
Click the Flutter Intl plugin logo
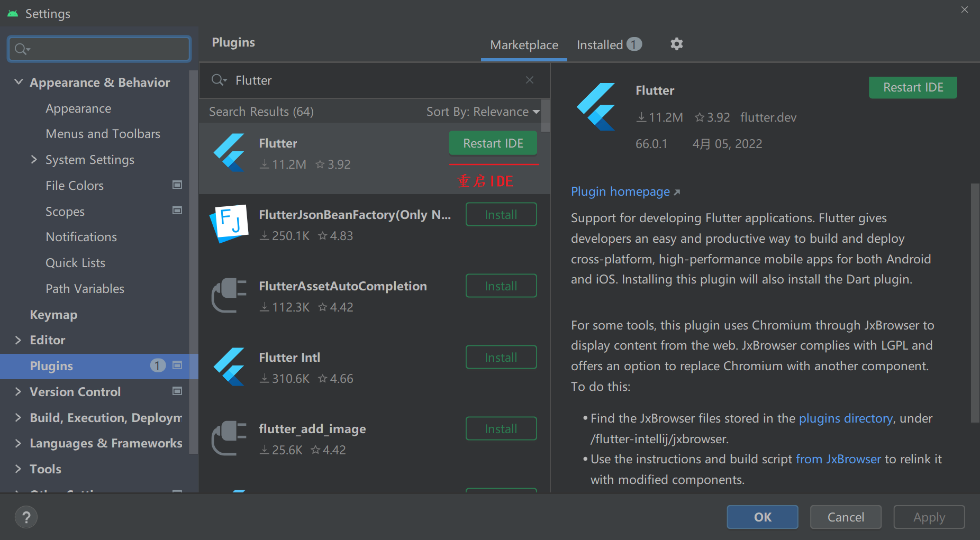click(x=229, y=367)
